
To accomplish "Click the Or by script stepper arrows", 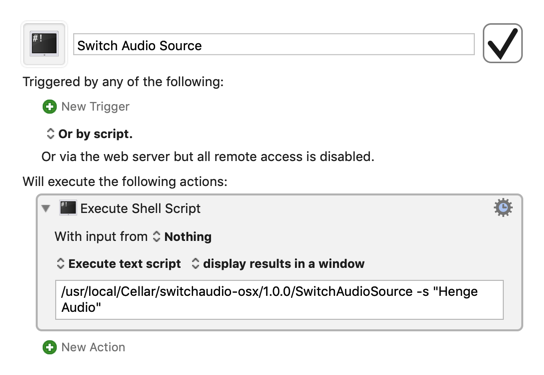I will tap(50, 134).
